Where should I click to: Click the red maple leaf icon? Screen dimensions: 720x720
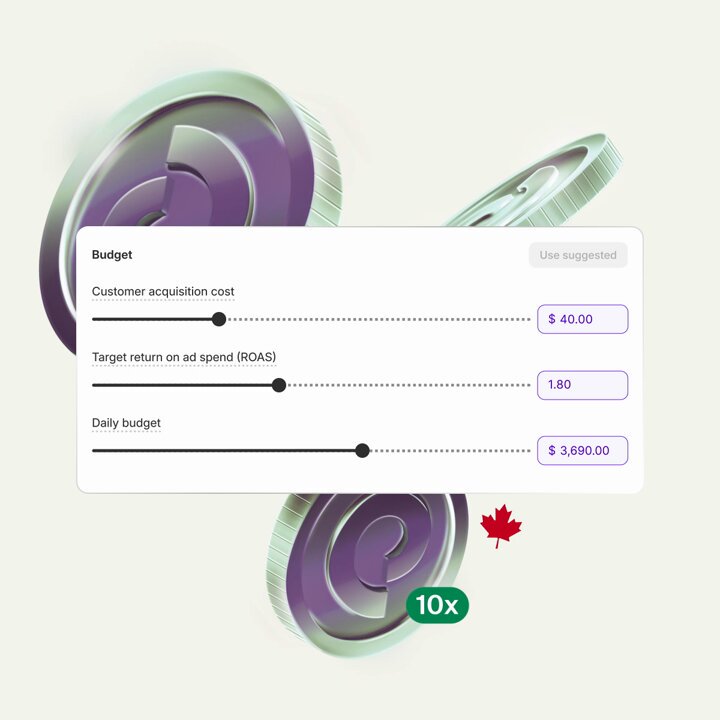point(501,526)
